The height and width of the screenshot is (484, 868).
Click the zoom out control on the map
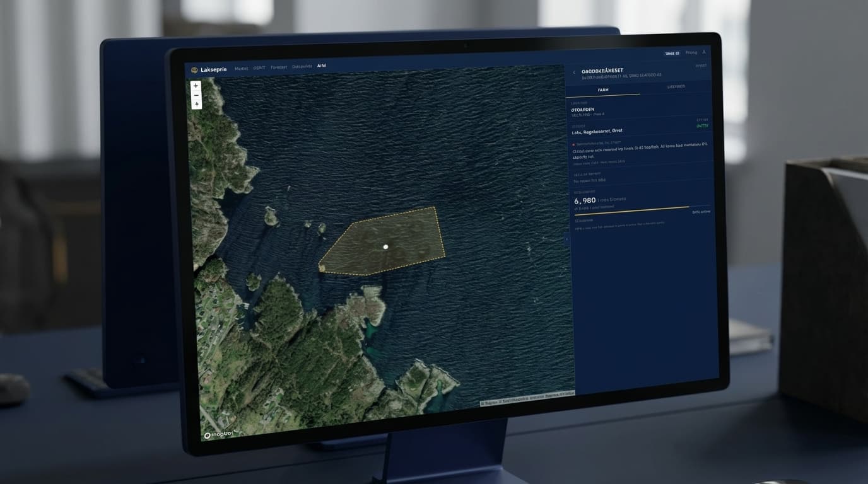coord(196,95)
